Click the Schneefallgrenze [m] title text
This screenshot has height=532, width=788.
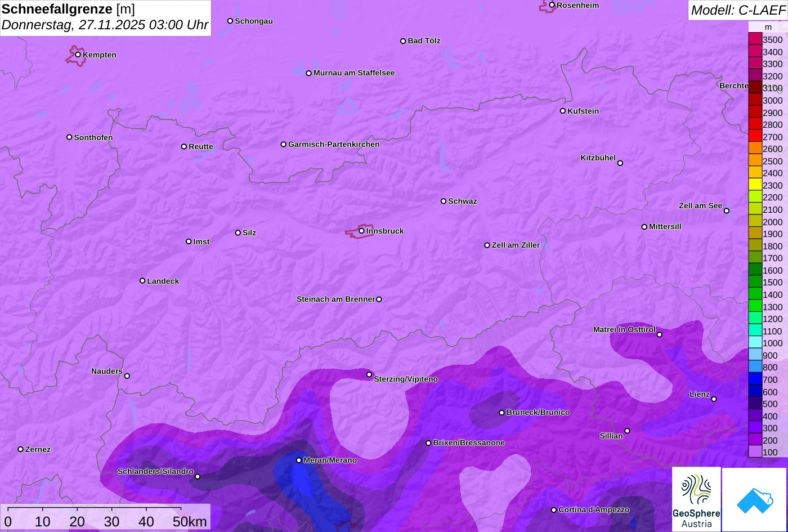69,9
